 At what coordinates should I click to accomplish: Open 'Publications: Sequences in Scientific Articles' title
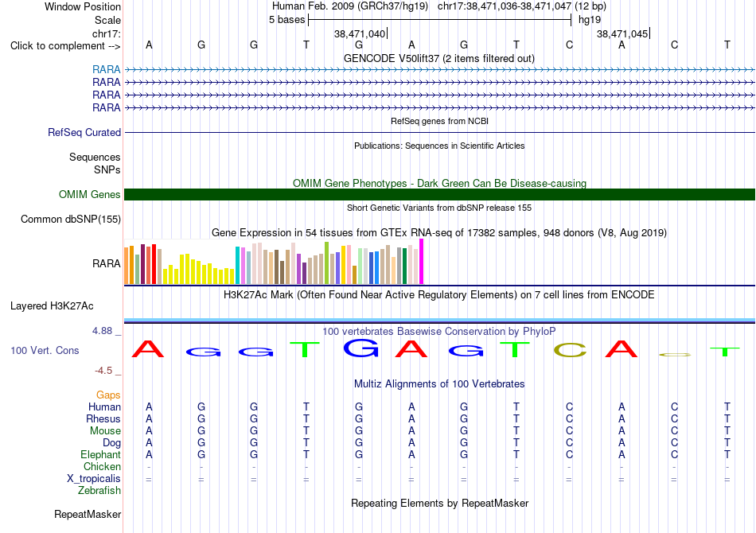click(439, 146)
